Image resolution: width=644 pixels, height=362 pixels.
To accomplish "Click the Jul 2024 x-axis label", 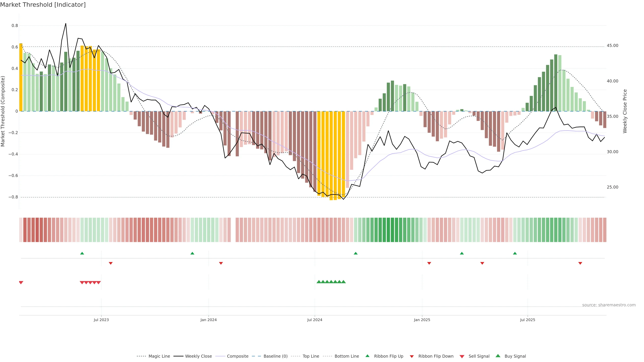I will point(314,320).
